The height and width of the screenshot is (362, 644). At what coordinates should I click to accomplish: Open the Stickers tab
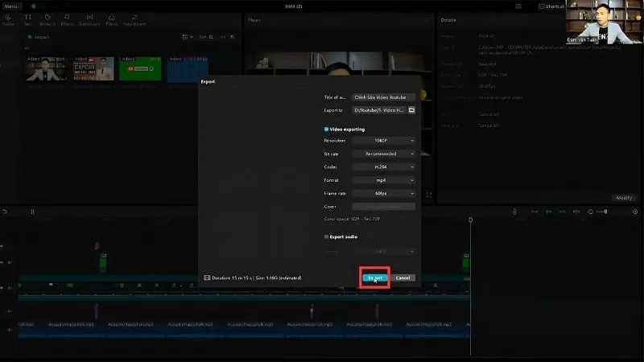click(47, 19)
